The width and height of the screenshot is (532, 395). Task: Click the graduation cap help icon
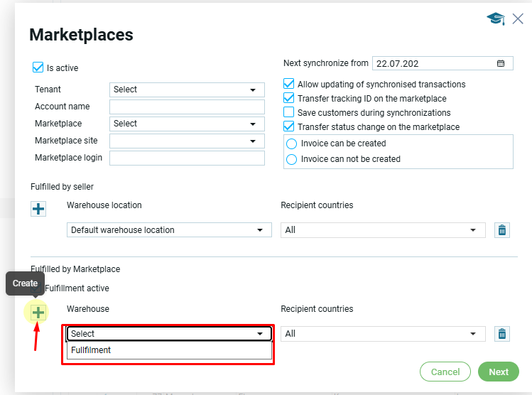click(x=495, y=19)
